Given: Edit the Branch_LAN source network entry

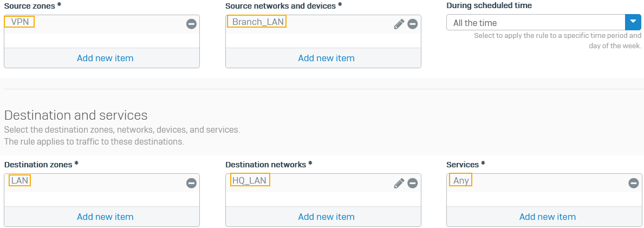Looking at the screenshot, I should click(x=399, y=24).
